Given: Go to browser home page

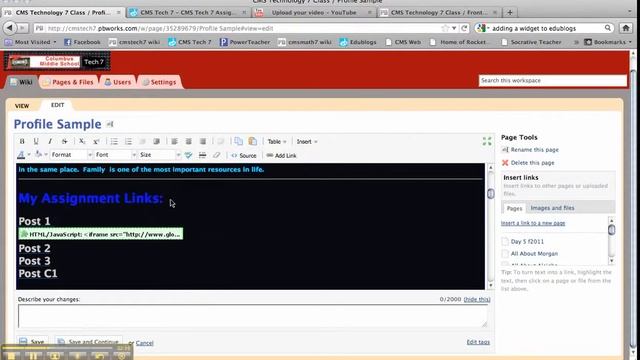Looking at the screenshot, I should coord(626,28).
